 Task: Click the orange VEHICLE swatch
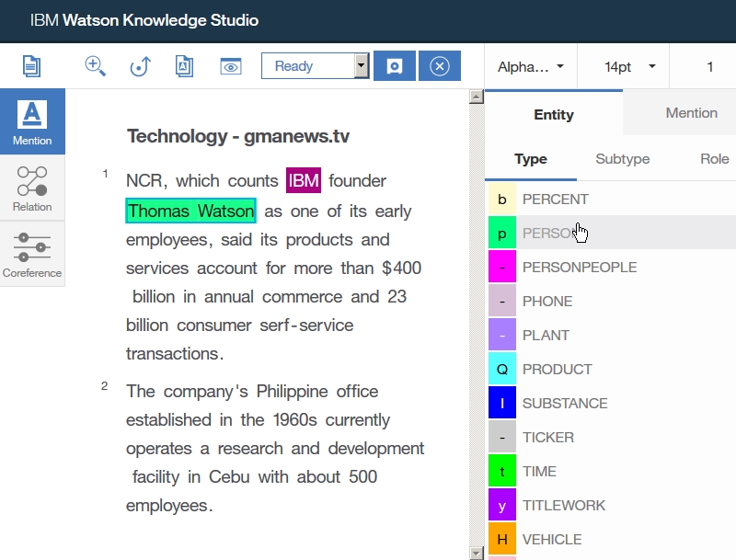pyautogui.click(x=502, y=539)
